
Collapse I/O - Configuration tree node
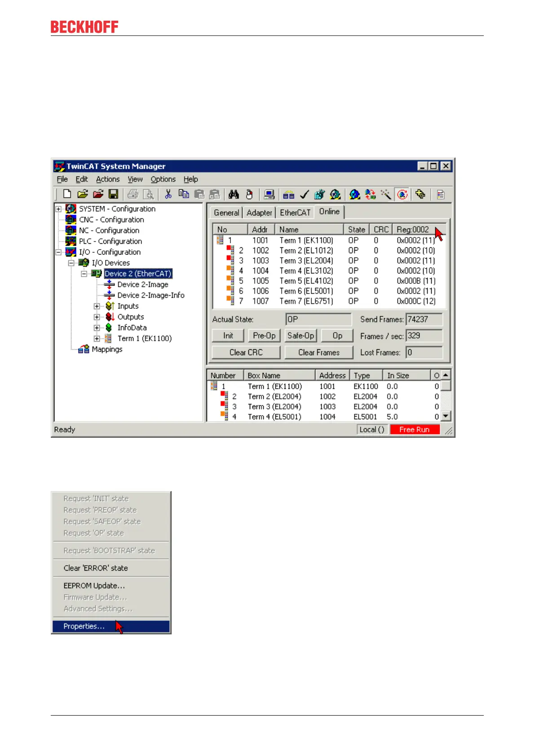click(58, 252)
